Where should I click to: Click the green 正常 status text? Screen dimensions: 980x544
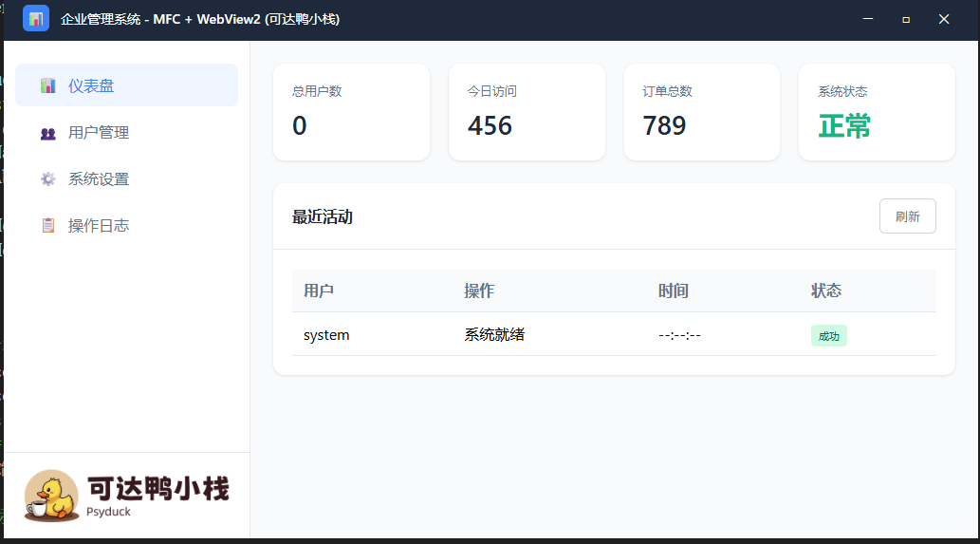pyautogui.click(x=844, y=126)
